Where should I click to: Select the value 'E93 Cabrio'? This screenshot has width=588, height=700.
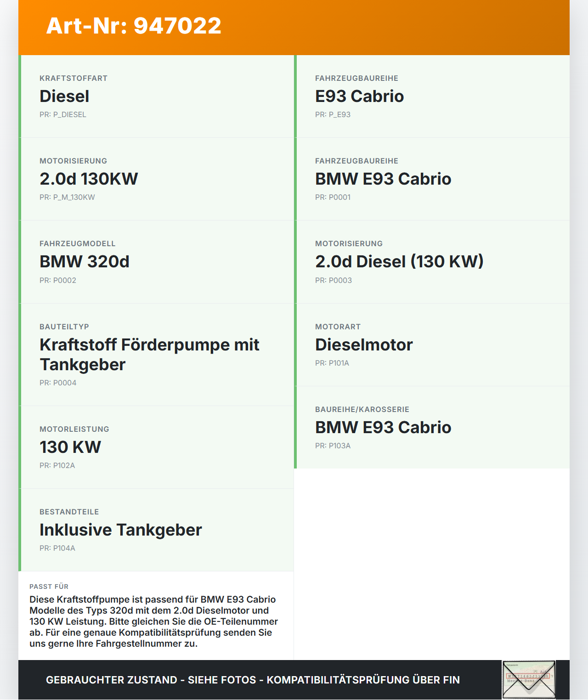pyautogui.click(x=359, y=96)
